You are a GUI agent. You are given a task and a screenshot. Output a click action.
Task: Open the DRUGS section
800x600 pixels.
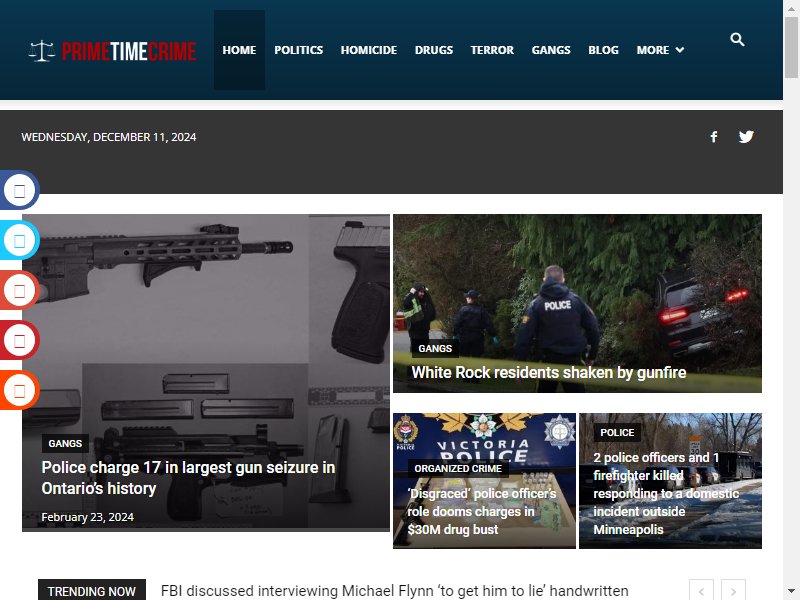pyautogui.click(x=434, y=50)
